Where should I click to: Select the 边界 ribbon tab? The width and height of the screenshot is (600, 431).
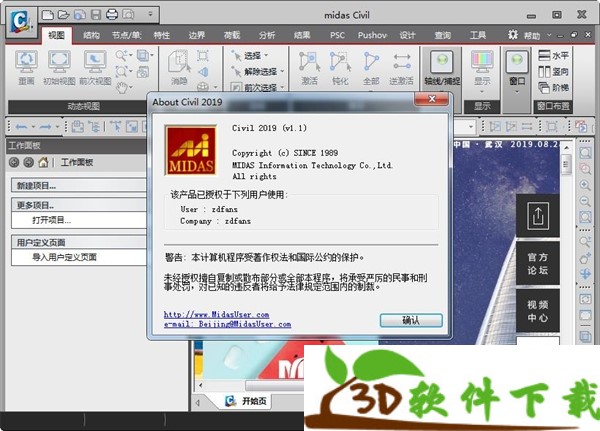pos(197,35)
